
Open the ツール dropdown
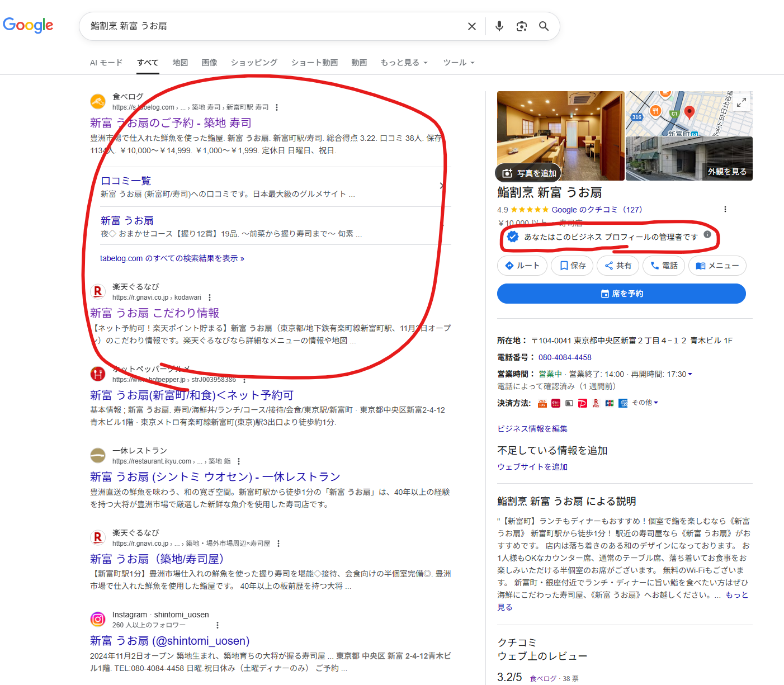tap(458, 62)
